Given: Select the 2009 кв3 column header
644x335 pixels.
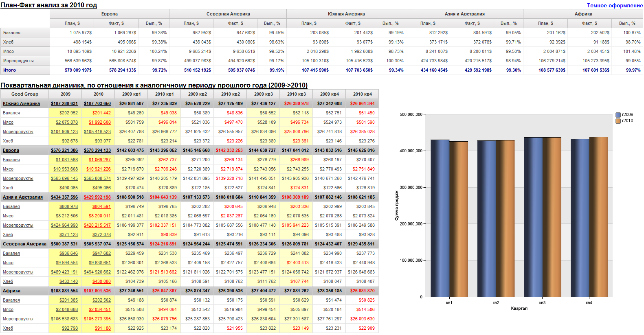Looking at the screenshot, I should [x=263, y=94].
